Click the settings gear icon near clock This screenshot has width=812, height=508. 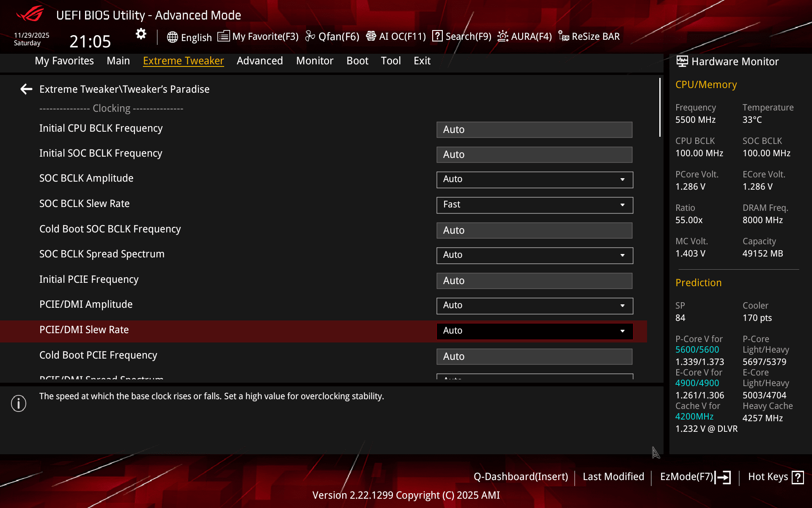tap(141, 34)
